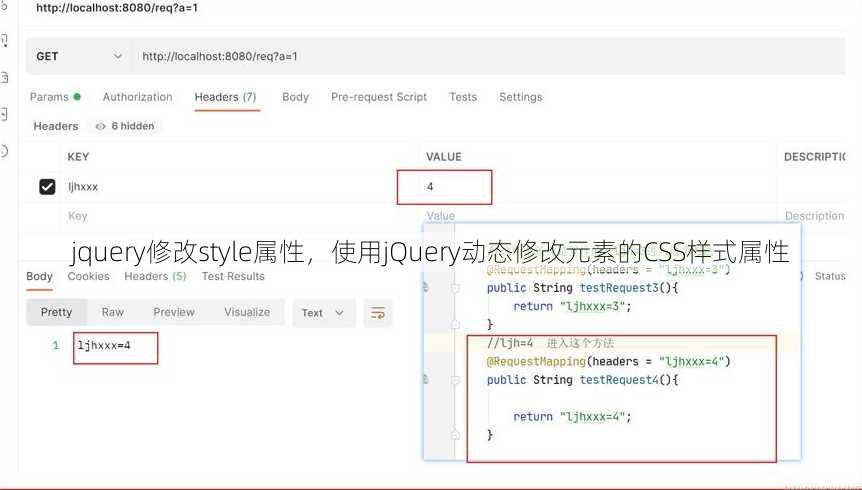Click the ljhxxx key cell
The width and height of the screenshot is (862, 490).
(239, 187)
